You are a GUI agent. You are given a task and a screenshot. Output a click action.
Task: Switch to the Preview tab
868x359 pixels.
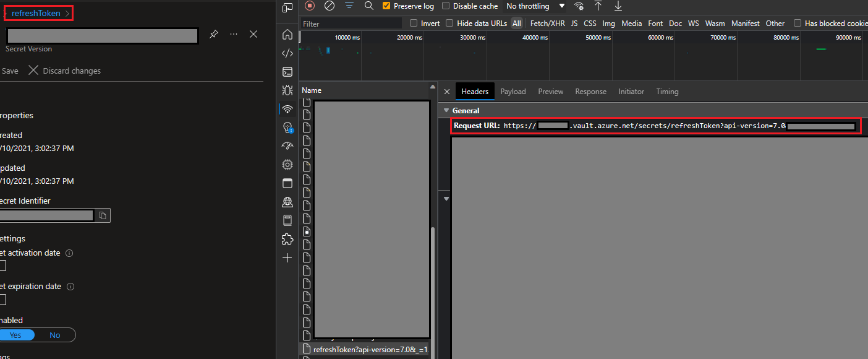(551, 92)
